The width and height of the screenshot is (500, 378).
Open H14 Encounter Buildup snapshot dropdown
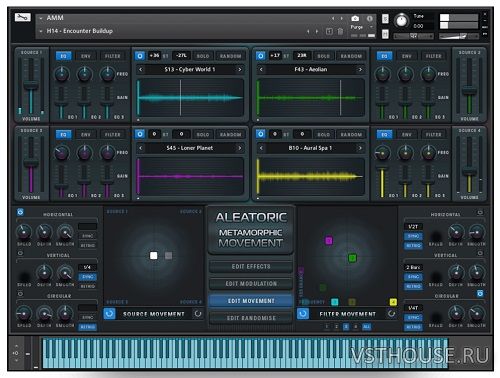[41, 31]
